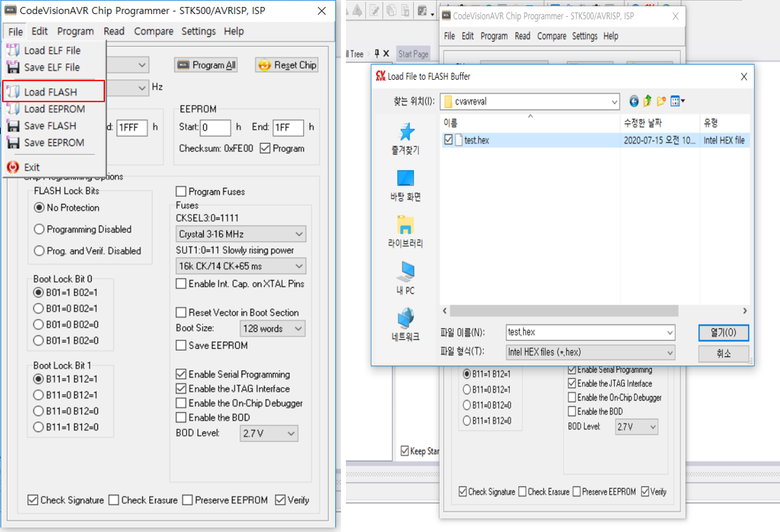This screenshot has height=532, width=780.
Task: Open BOD Level 2.7 V dropdown in left window
Action: tap(269, 433)
